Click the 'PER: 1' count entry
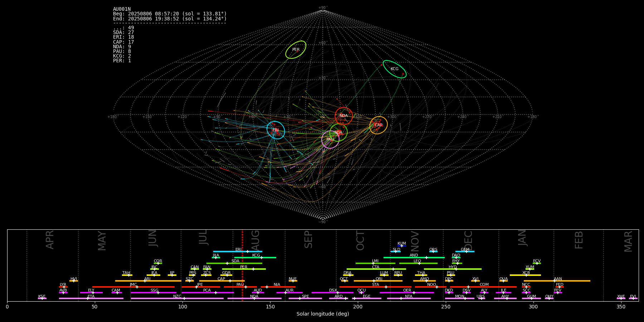Screen dimensions: 644x322 (122, 61)
